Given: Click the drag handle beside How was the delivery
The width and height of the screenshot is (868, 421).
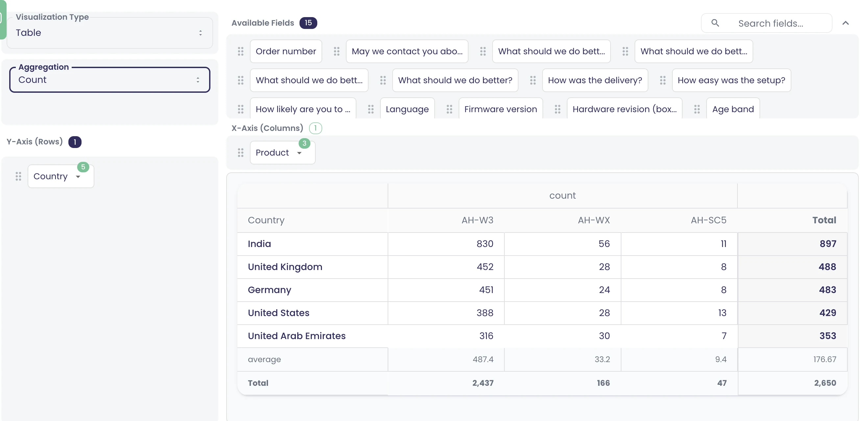Looking at the screenshot, I should click(x=533, y=80).
